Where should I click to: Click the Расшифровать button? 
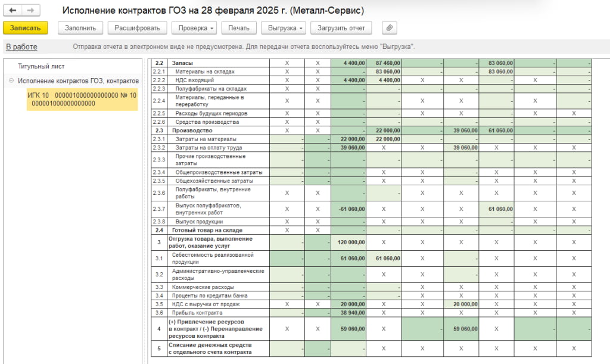[x=137, y=28]
